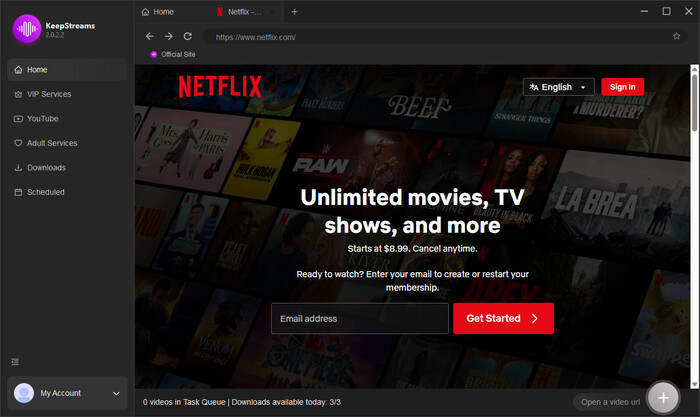Collapse the sidebar with the menu icon
700x417 pixels.
click(x=15, y=362)
